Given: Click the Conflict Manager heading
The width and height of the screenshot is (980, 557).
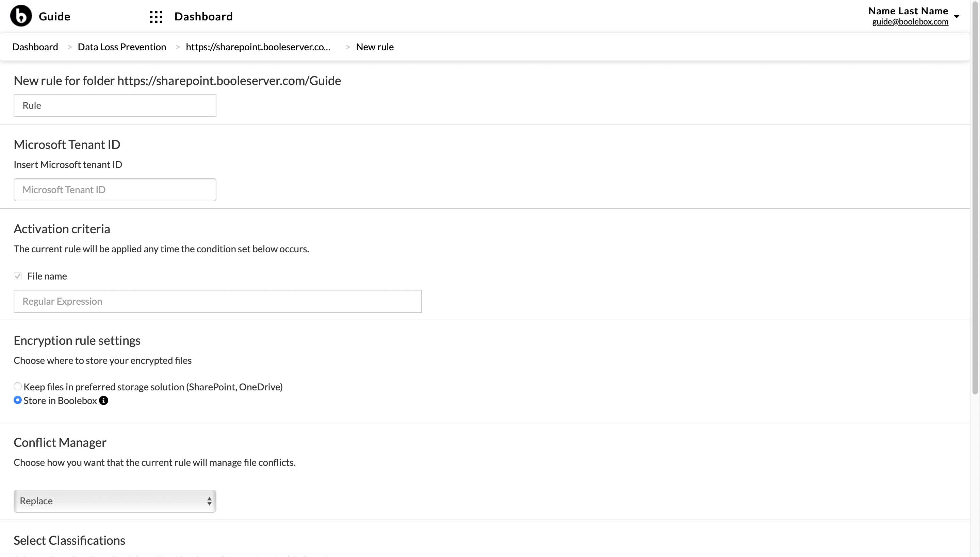Looking at the screenshot, I should (60, 443).
